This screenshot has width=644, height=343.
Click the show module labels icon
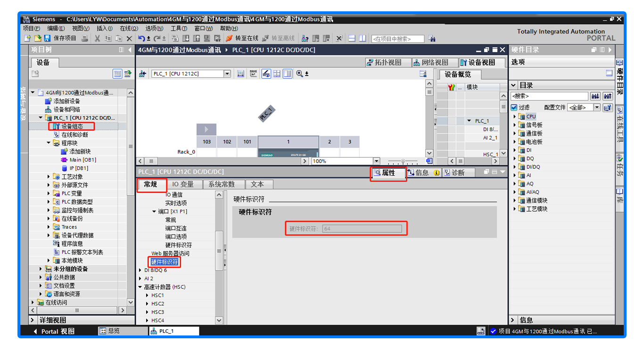click(254, 73)
